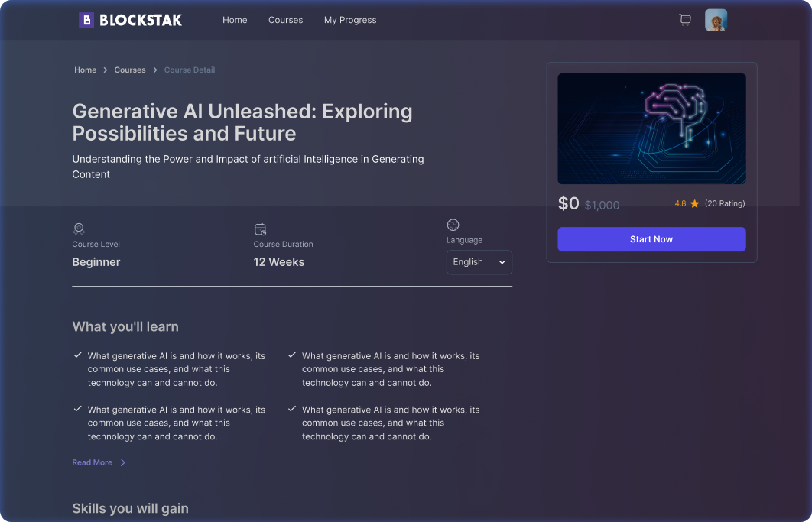Click the Course Duration calendar icon
The width and height of the screenshot is (812, 522).
pos(260,229)
